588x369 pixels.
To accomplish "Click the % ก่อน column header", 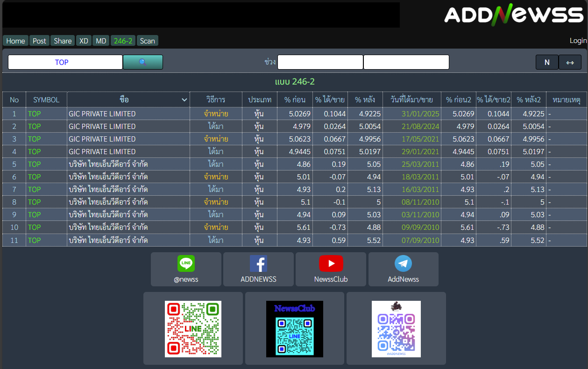I will coord(295,100).
